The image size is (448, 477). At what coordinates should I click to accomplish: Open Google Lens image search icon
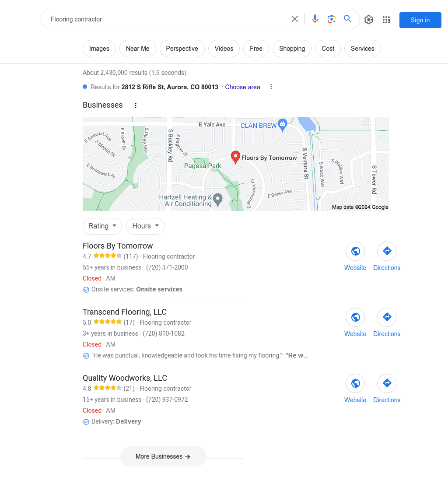(x=331, y=19)
